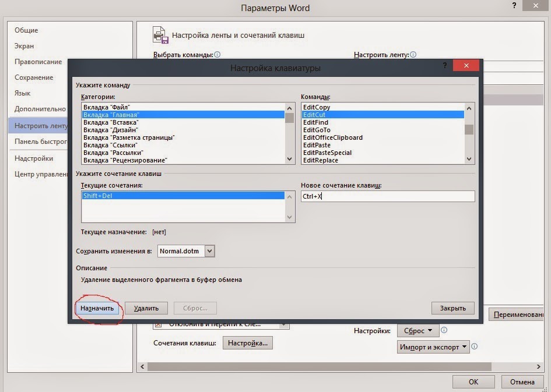Select Панель быстрого доступа in the sidebar
The height and width of the screenshot is (392, 551).
point(38,142)
